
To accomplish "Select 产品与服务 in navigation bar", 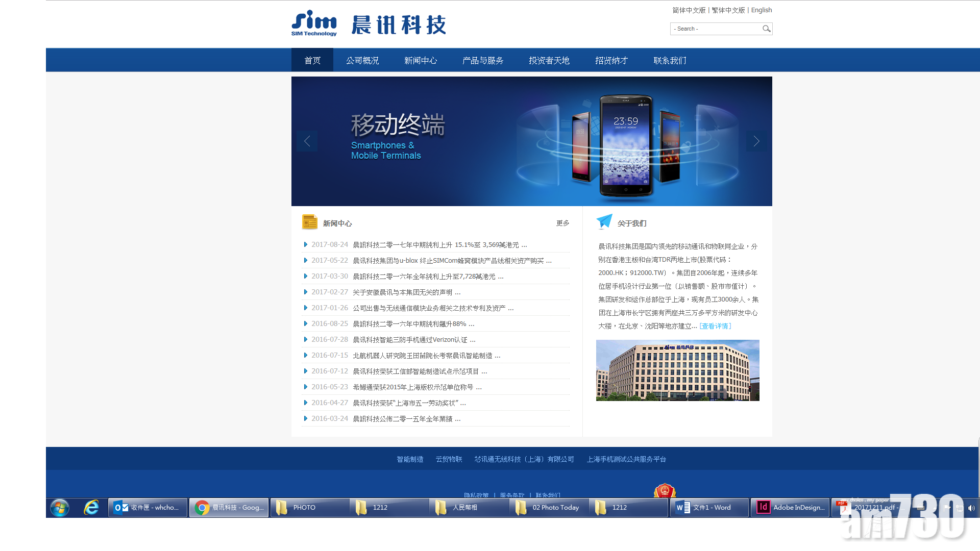I will [x=482, y=60].
